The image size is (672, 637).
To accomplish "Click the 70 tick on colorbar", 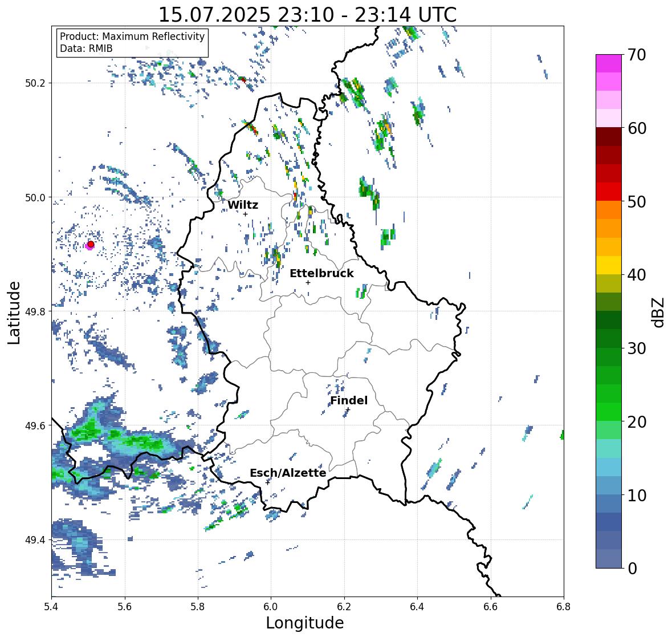I will 637,55.
